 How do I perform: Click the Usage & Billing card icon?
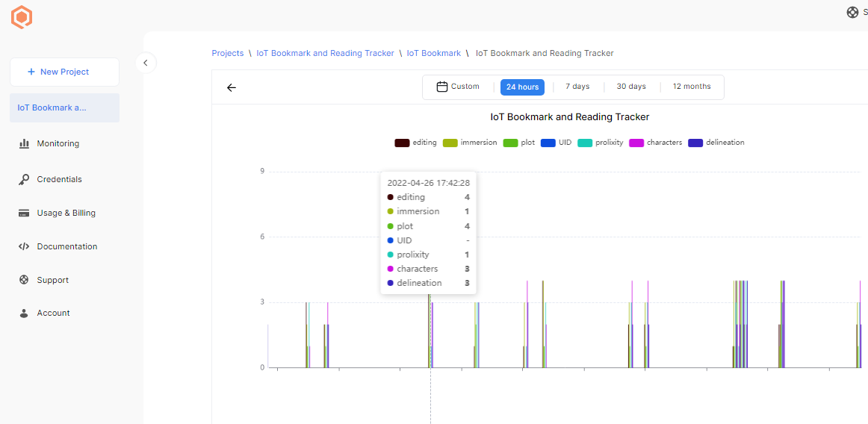pyautogui.click(x=24, y=213)
